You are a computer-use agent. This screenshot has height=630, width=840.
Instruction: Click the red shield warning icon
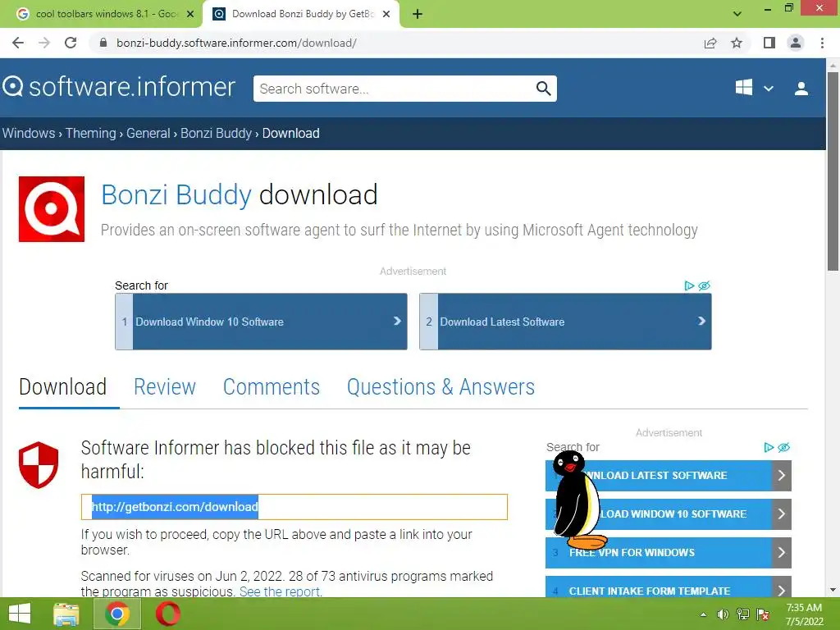pyautogui.click(x=39, y=465)
